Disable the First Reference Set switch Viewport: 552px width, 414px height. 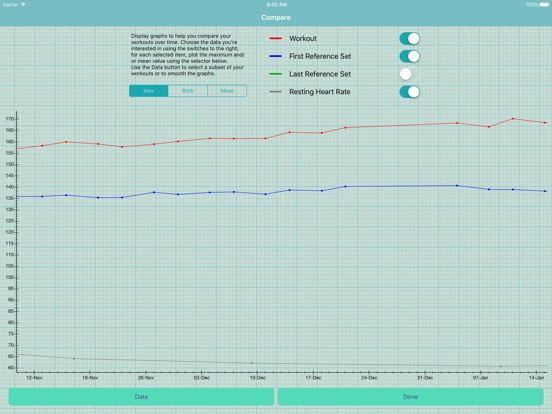pyautogui.click(x=409, y=56)
